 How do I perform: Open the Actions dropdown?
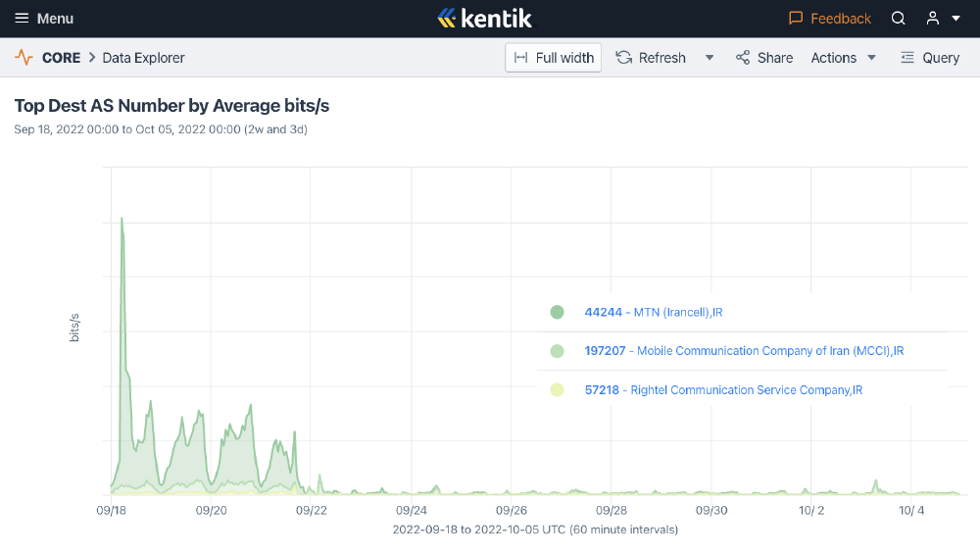click(843, 58)
